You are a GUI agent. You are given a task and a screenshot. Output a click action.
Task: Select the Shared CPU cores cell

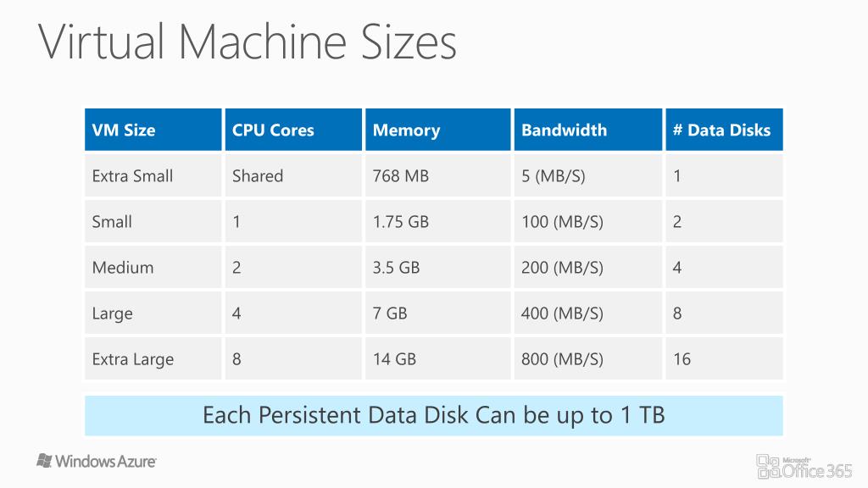293,176
